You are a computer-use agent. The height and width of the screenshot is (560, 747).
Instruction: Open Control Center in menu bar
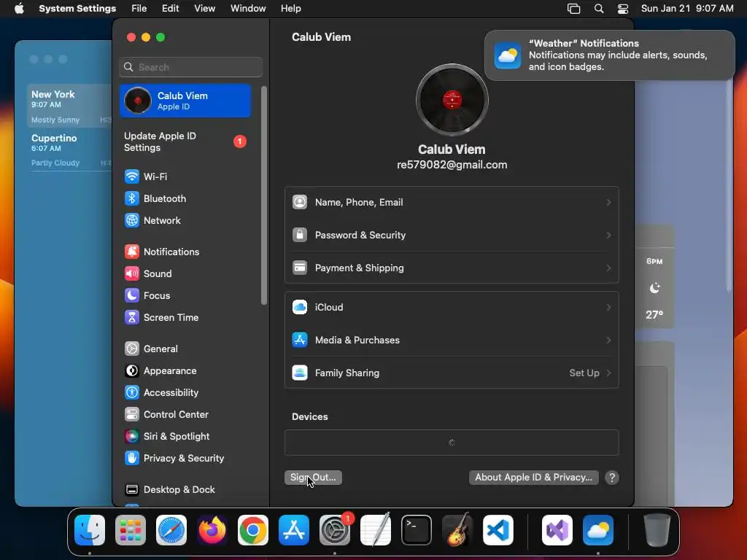(x=623, y=9)
